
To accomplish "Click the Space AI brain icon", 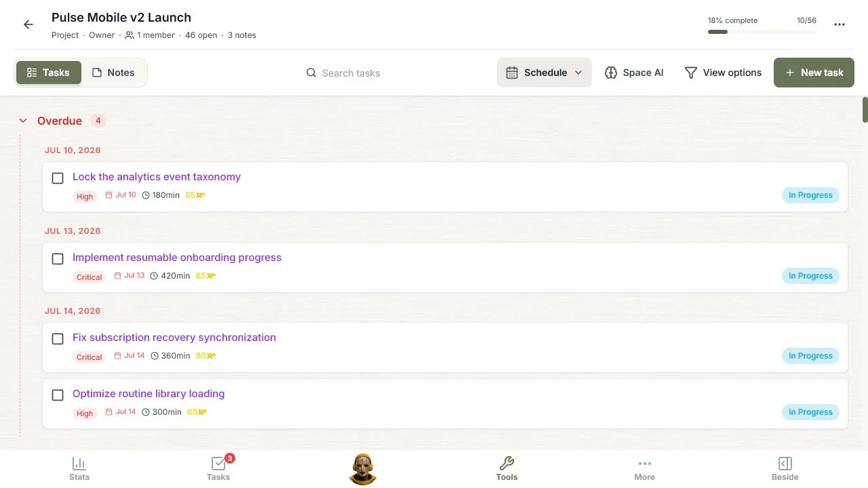I will pos(611,73).
